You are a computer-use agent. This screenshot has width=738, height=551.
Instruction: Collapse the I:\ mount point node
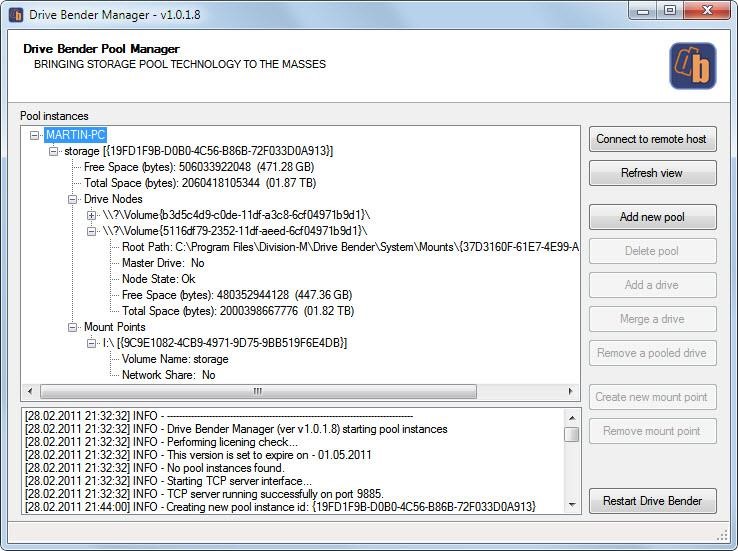(x=92, y=343)
